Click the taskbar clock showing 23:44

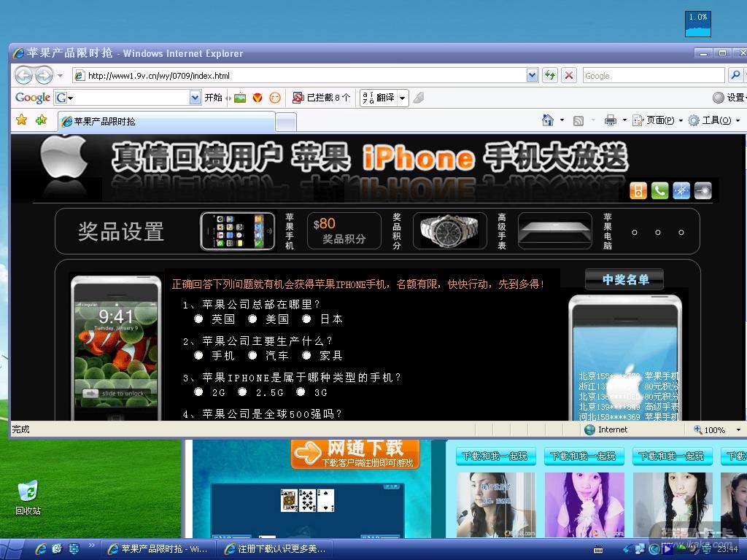tap(727, 550)
